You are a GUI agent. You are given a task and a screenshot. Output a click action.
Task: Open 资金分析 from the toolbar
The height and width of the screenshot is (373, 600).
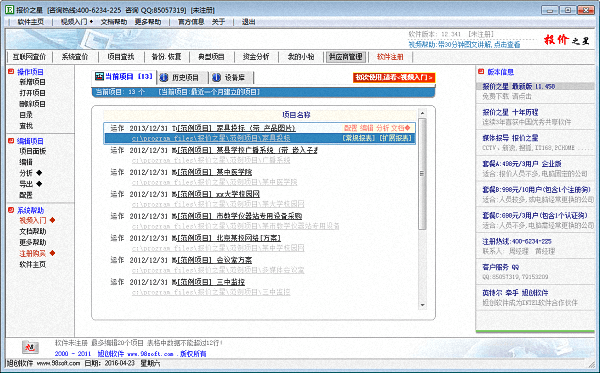point(256,57)
